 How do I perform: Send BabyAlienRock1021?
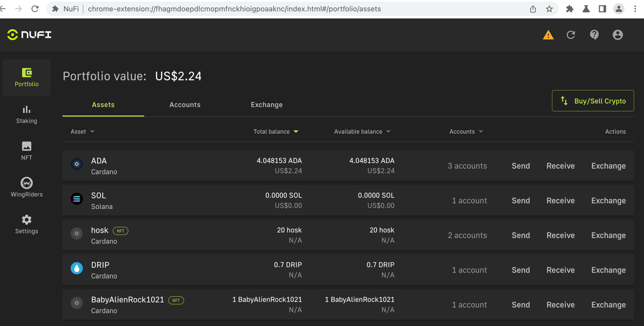521,305
